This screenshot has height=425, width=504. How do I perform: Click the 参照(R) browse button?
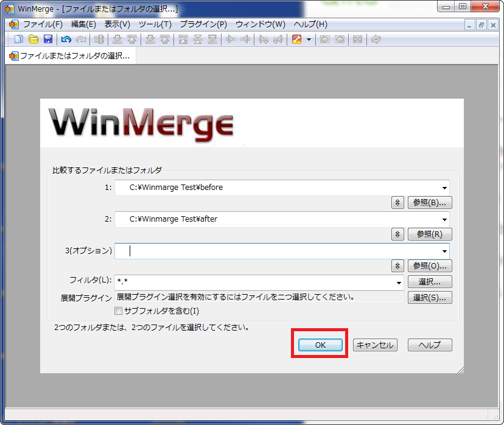tap(430, 234)
